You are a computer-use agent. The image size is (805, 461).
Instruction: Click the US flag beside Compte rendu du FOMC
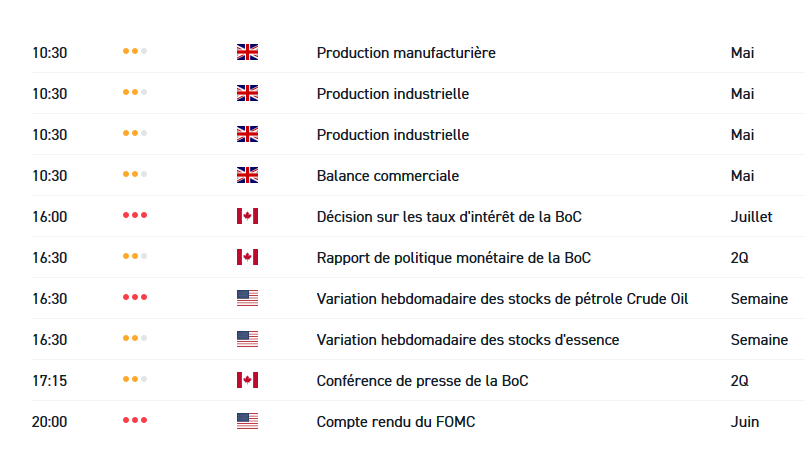(247, 421)
